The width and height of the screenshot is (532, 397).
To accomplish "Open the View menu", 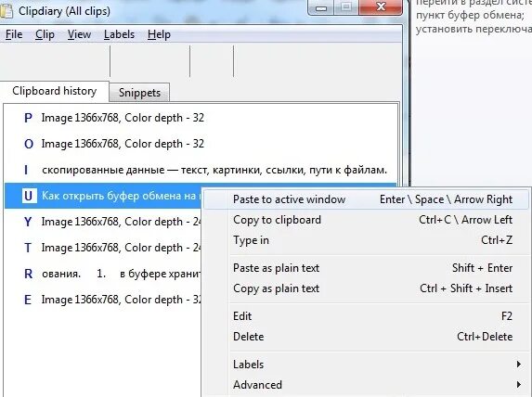I will click(79, 34).
